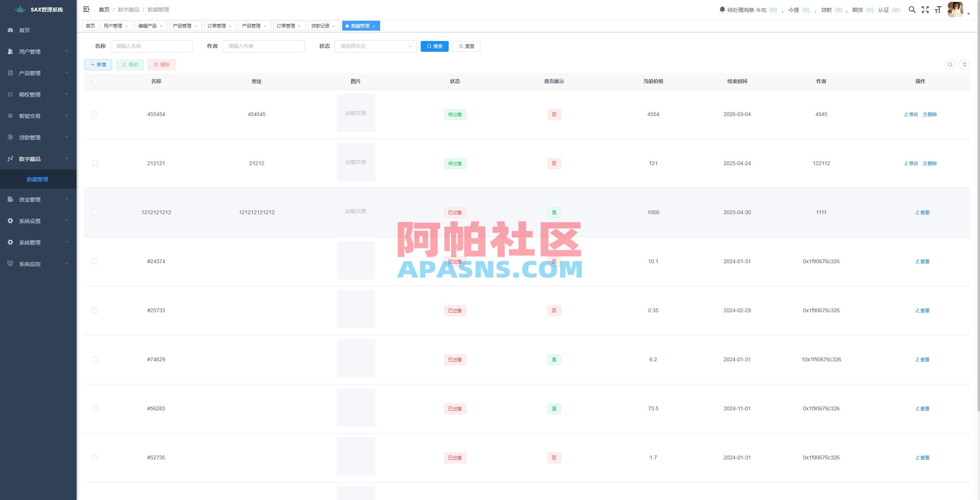Image resolution: width=980 pixels, height=500 pixels.
Task: Select the 系统监控 sidebar icon
Action: pyautogui.click(x=10, y=263)
